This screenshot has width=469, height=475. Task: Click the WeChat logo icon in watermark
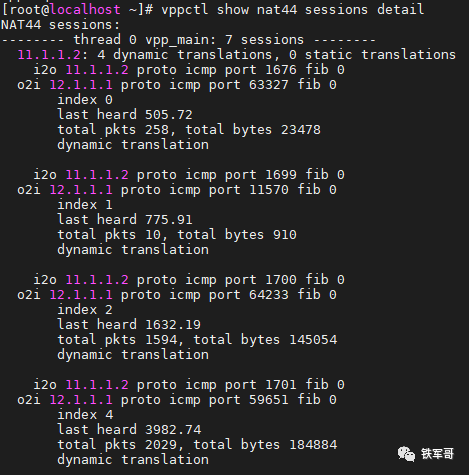coord(406,454)
